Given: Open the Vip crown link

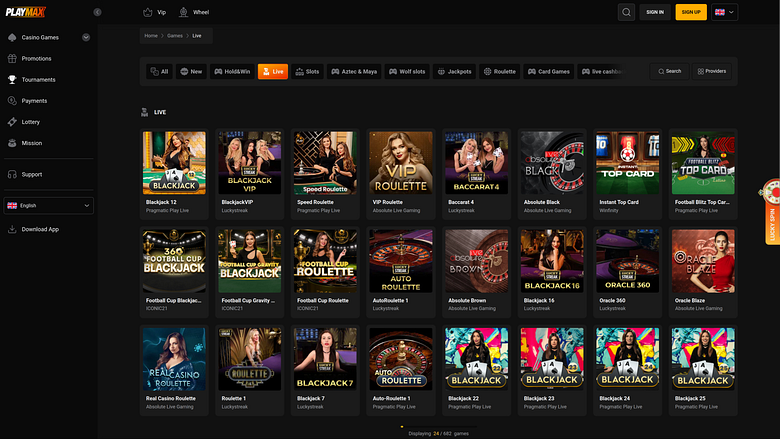Looking at the screenshot, I should 154,12.
